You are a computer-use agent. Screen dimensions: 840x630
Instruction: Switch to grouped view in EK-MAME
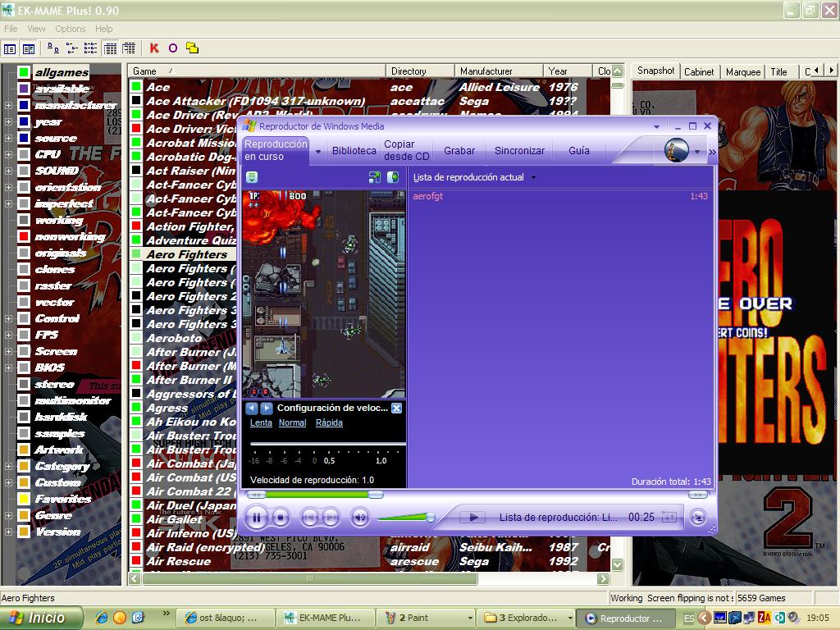(x=129, y=48)
